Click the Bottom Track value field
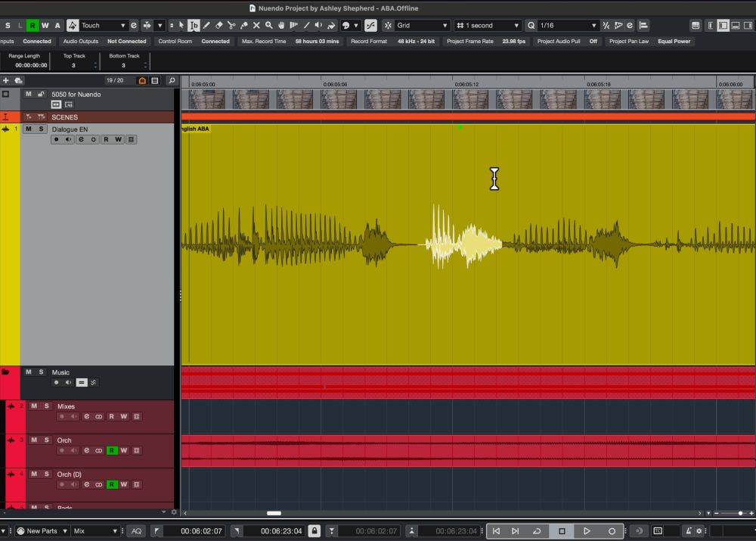 (124, 66)
